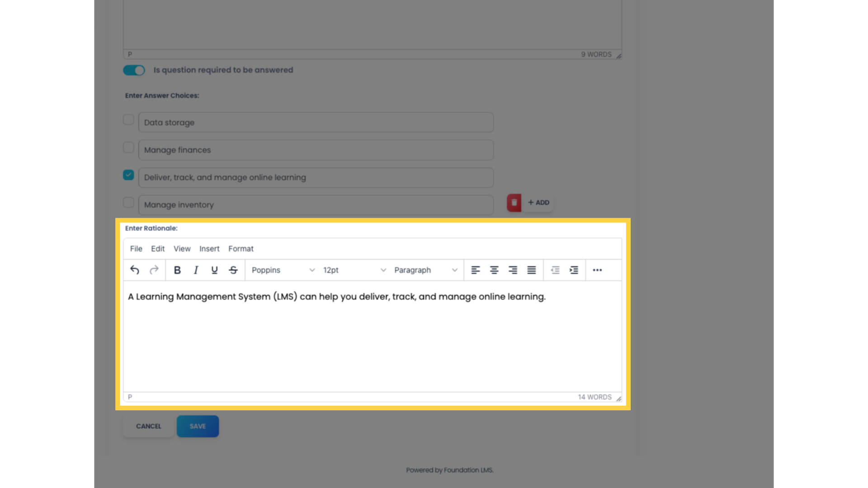Align rationale text right

(x=513, y=270)
